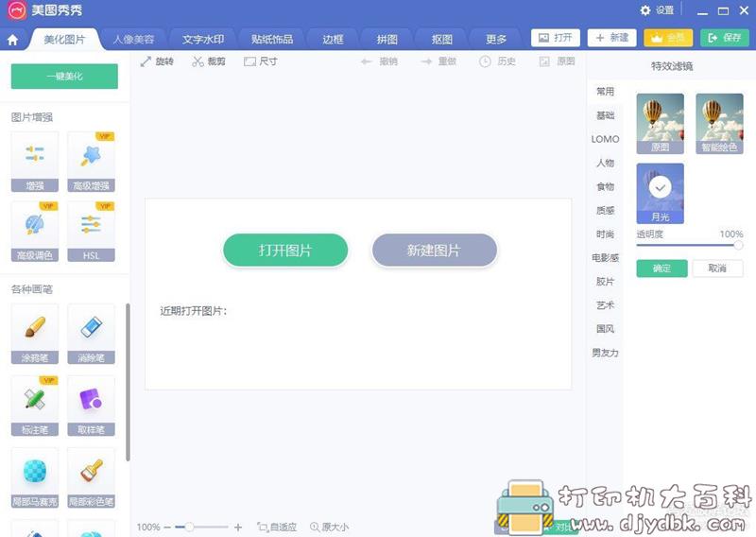Select the 涂鸦笔 doodle brush
Viewport: 756px width, 537px height.
click(35, 334)
